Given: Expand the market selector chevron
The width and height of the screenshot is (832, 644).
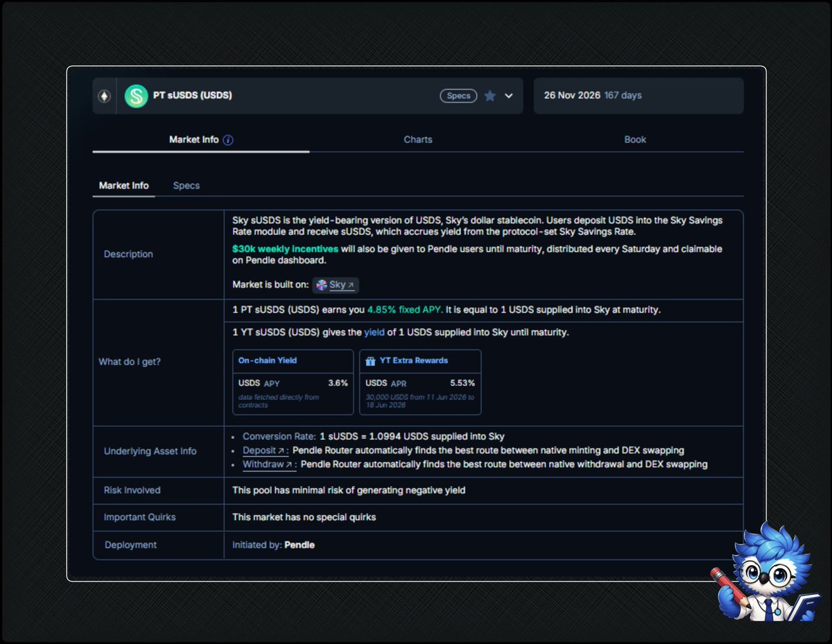Looking at the screenshot, I should coord(509,96).
